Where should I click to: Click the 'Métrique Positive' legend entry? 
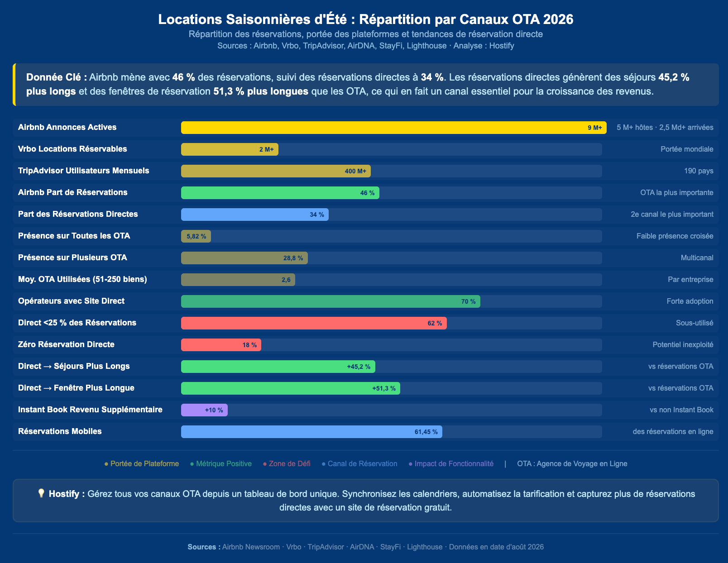click(221, 463)
